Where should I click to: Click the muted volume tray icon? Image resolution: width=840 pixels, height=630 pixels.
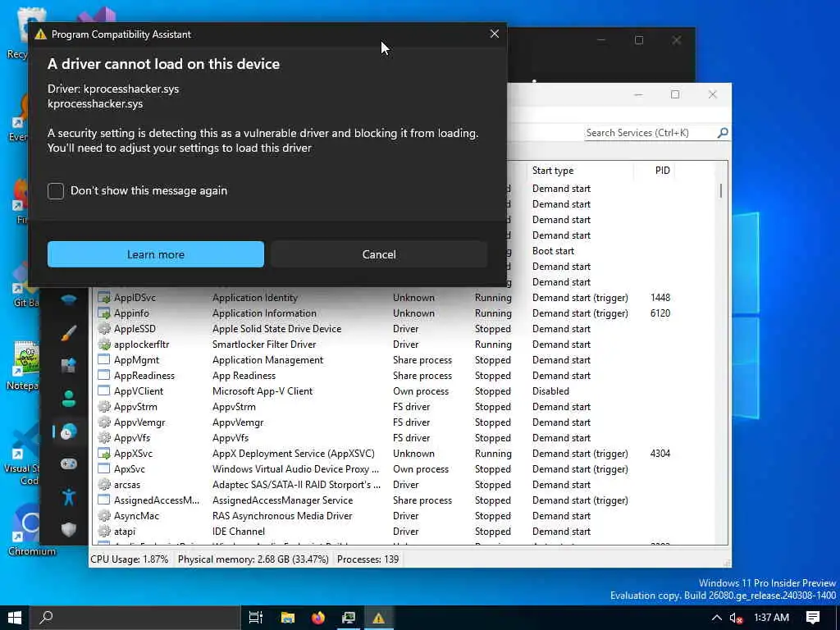pyautogui.click(x=736, y=618)
